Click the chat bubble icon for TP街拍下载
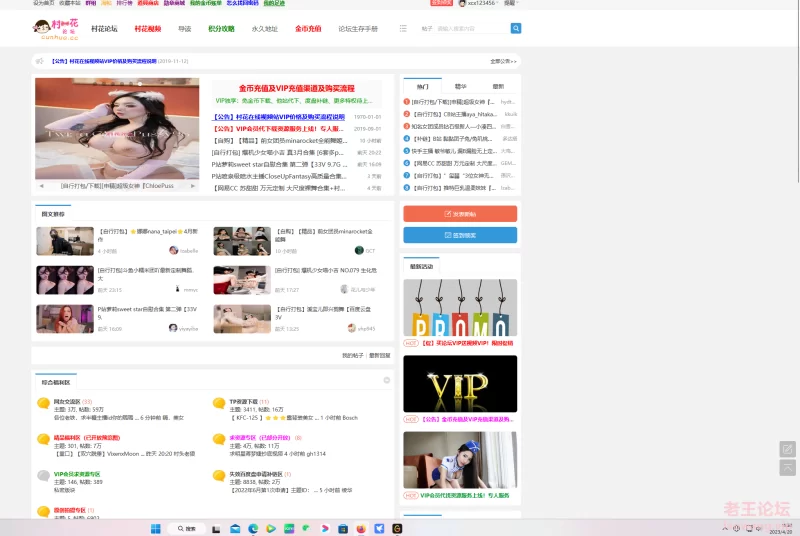The image size is (800, 536). 219,403
